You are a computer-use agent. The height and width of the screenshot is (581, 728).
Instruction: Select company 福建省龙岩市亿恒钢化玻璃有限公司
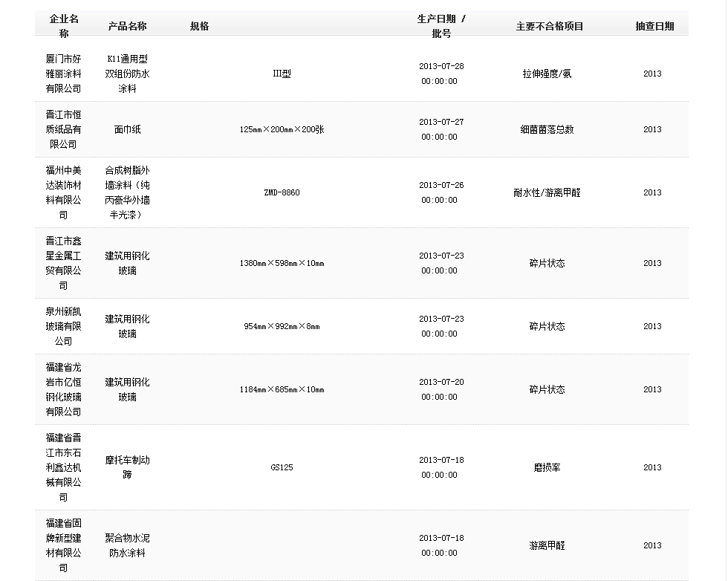pos(64,389)
